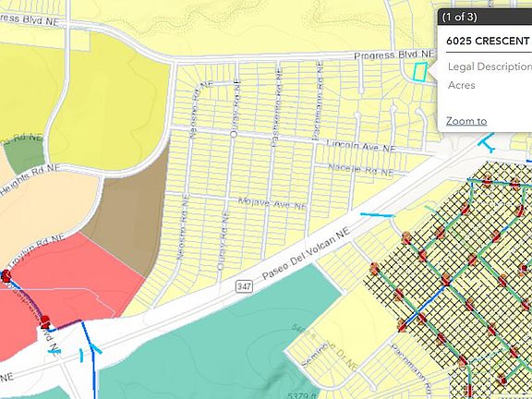The image size is (532, 399).
Task: Click the blue Y-shaped line below the popup
Action: click(487, 142)
